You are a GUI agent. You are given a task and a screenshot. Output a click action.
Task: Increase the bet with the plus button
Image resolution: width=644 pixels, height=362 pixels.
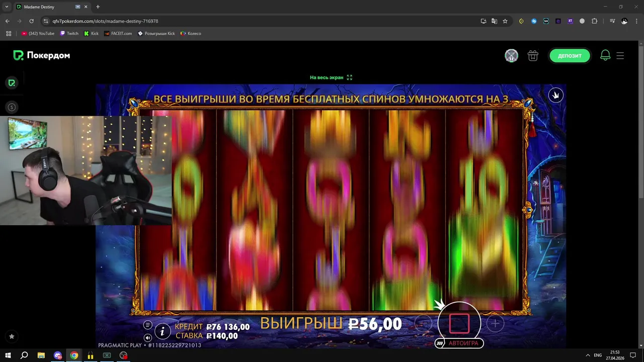(x=495, y=324)
